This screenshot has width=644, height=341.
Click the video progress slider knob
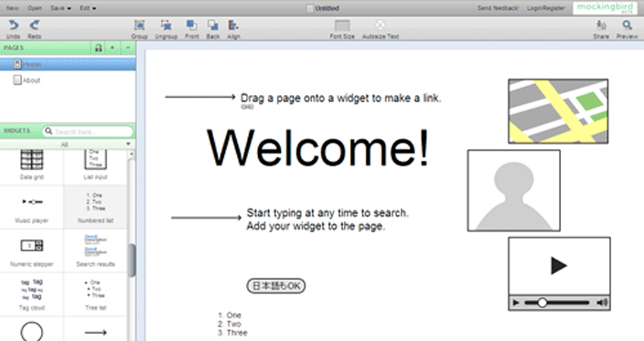(x=542, y=303)
